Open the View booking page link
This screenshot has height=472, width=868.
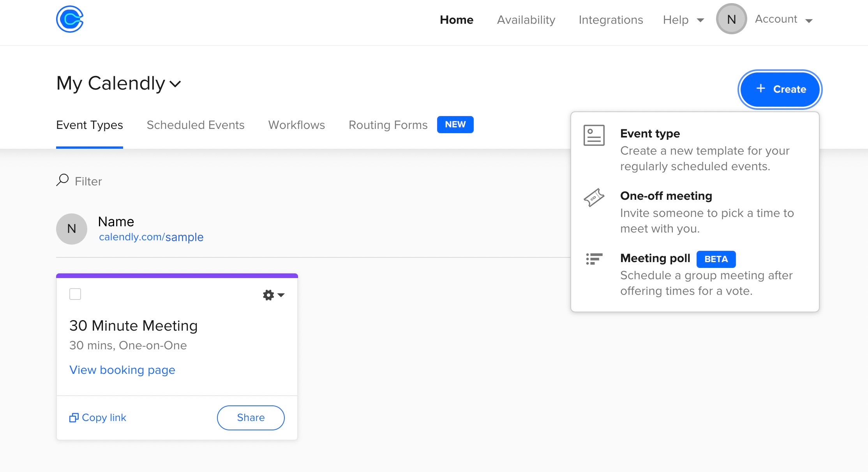point(122,370)
